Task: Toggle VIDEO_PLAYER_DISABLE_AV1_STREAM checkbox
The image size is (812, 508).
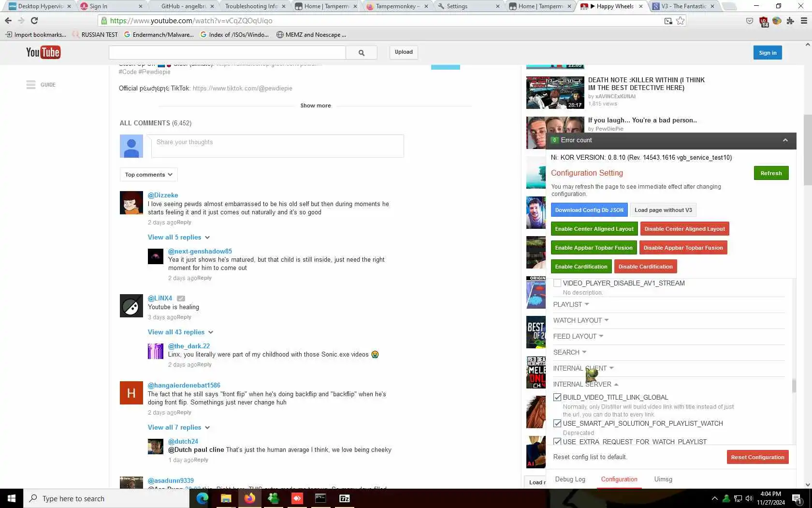Action: click(x=557, y=283)
